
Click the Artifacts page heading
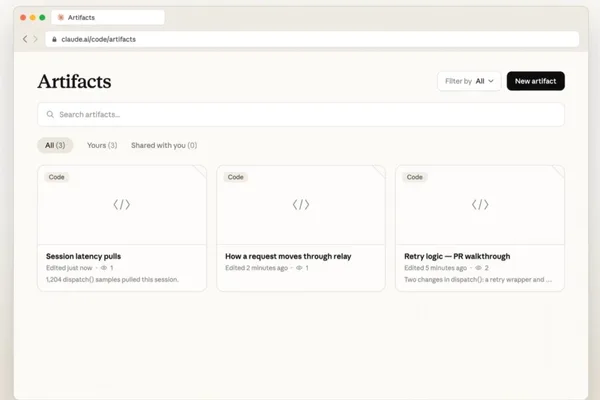(x=74, y=82)
